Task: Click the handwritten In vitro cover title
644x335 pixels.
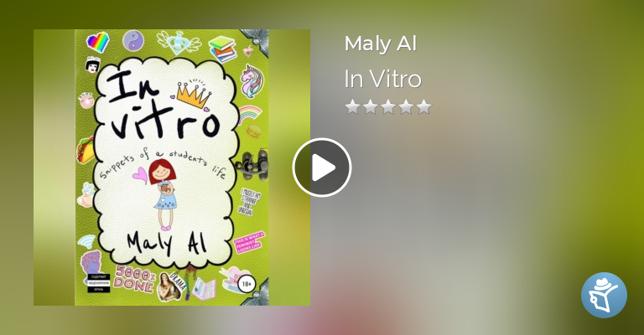Action: (x=162, y=106)
